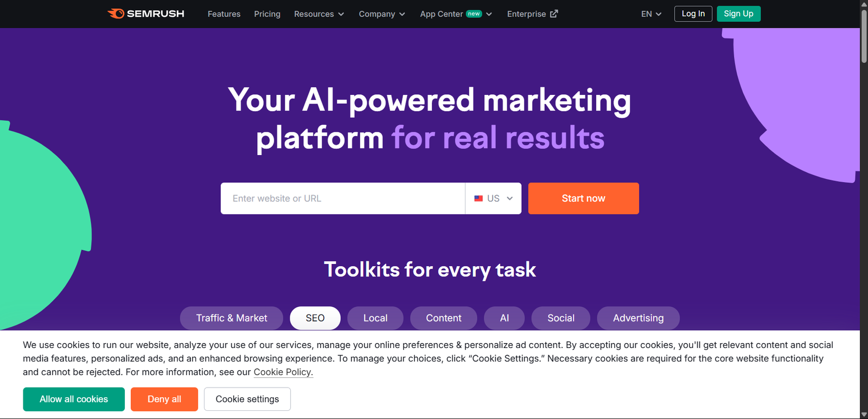Switch to the Advertising toolkit tab

(638, 318)
